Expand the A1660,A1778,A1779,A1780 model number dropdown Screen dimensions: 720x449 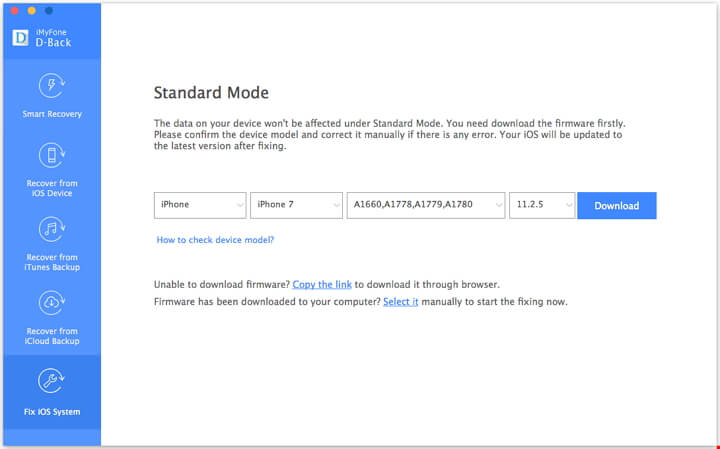[426, 205]
